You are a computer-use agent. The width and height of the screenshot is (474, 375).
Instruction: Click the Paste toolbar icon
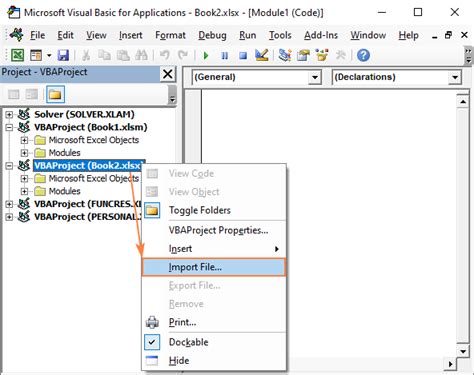pos(123,55)
